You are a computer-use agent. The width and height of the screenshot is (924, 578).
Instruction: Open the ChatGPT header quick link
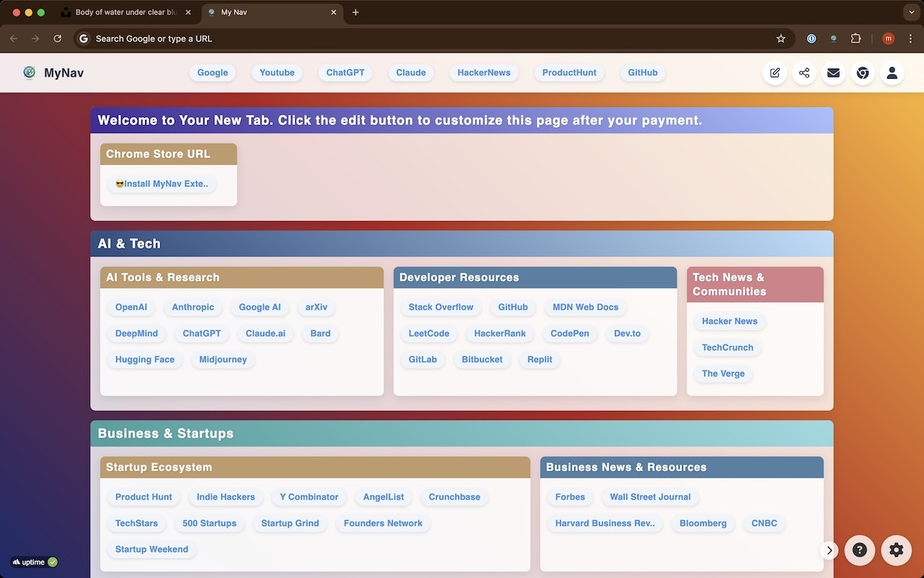345,73
